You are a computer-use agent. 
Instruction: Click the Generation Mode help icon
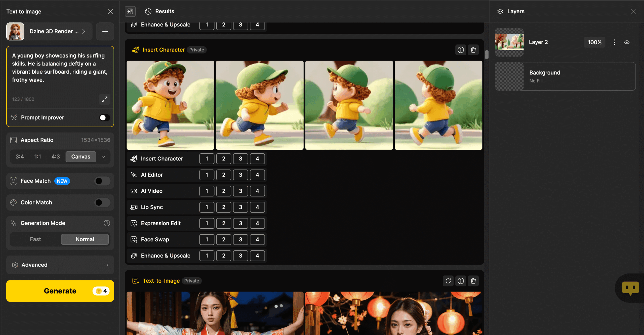(x=107, y=223)
